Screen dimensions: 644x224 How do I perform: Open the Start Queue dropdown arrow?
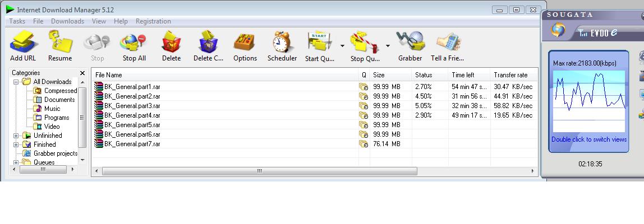coord(343,45)
